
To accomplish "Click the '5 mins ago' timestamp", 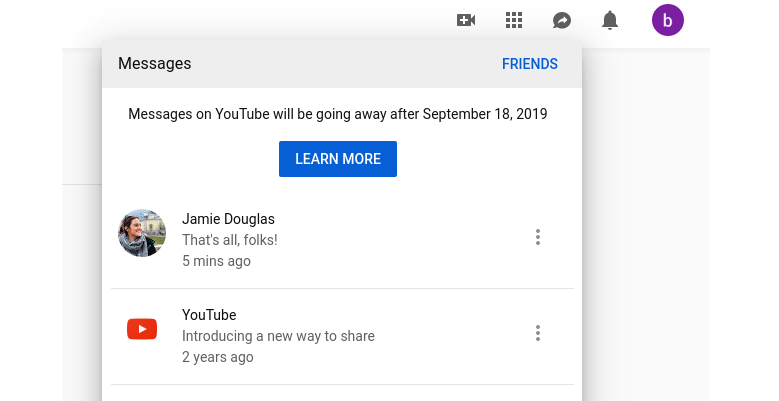I will (216, 261).
